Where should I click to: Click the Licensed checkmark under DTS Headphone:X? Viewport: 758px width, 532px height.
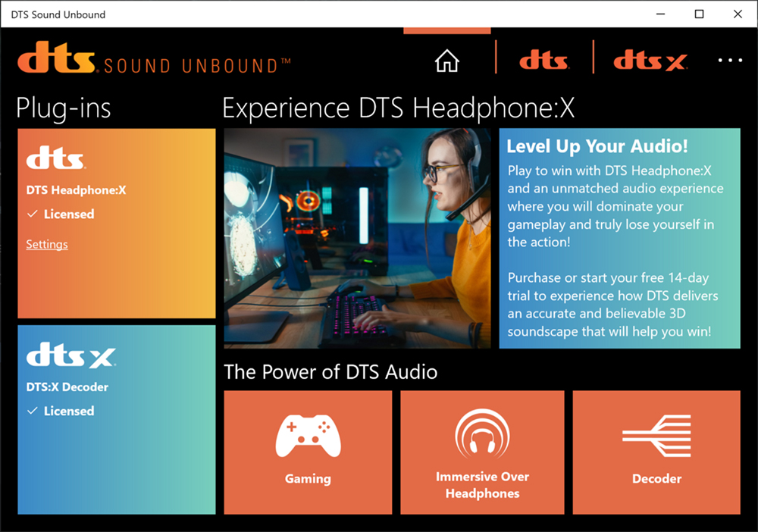click(33, 214)
